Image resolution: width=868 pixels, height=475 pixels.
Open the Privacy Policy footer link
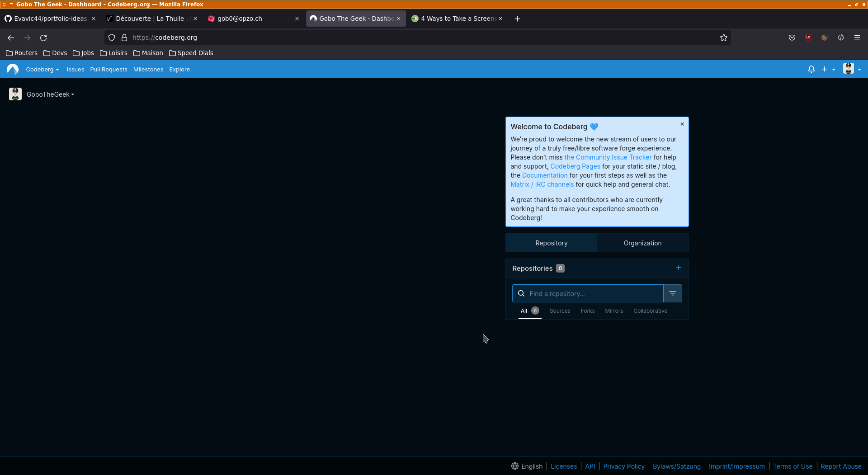pos(623,466)
